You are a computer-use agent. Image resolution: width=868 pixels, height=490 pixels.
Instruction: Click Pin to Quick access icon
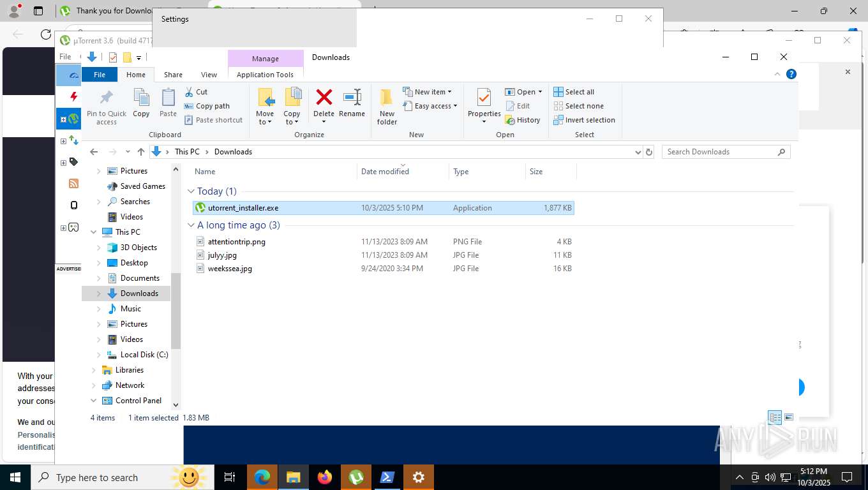(107, 107)
